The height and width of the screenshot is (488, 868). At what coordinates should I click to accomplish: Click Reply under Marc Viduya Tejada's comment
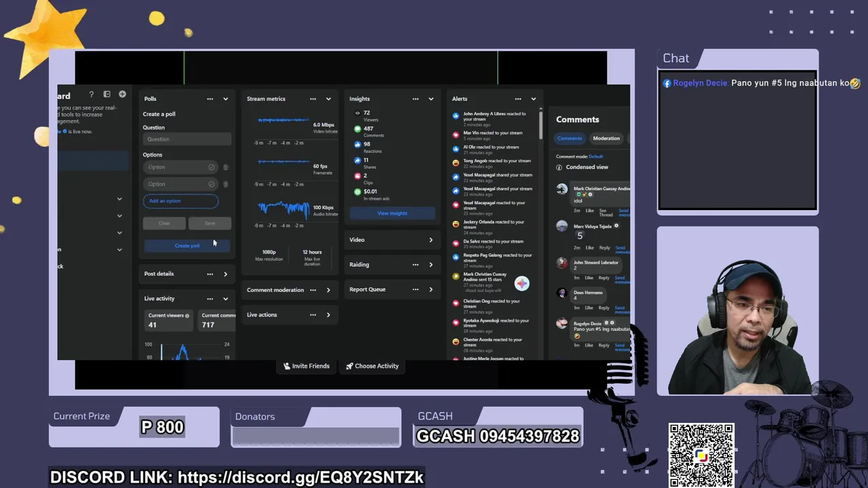[x=604, y=248]
